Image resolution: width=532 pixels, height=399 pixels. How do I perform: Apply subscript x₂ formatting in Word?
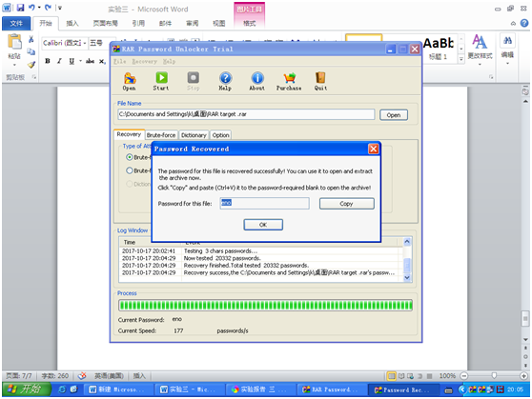pos(102,61)
